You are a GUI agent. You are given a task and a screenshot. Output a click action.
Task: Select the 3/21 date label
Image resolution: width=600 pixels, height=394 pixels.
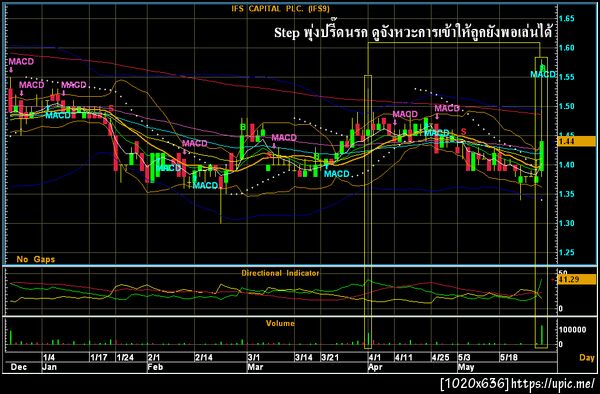pos(330,357)
